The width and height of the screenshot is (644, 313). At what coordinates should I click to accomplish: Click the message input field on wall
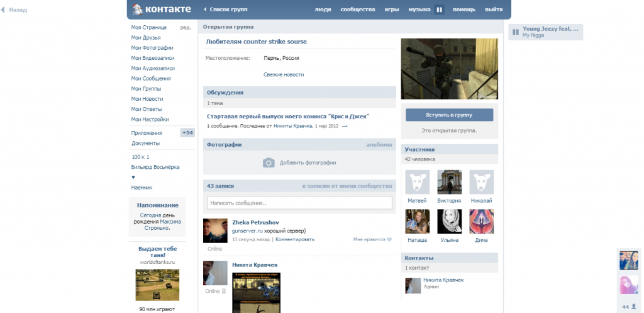click(x=299, y=203)
